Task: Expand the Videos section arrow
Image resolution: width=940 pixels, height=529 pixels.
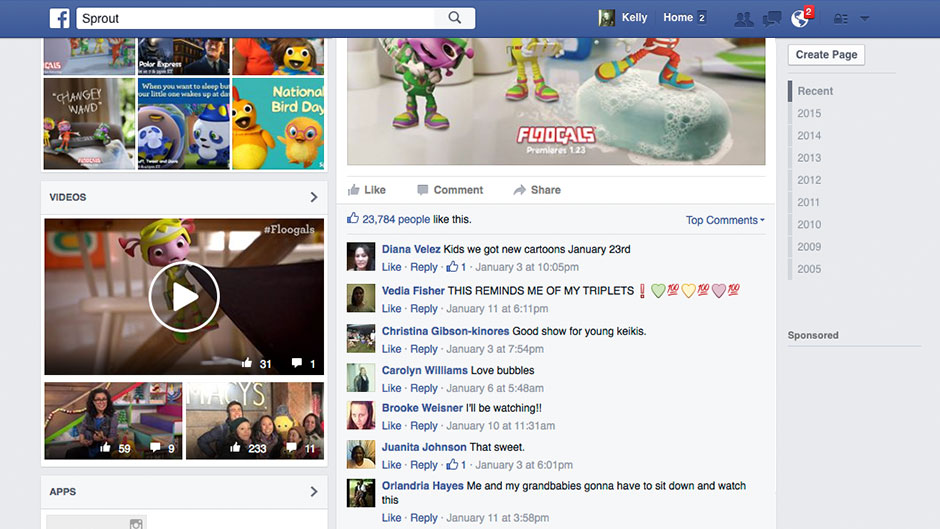Action: (x=313, y=198)
